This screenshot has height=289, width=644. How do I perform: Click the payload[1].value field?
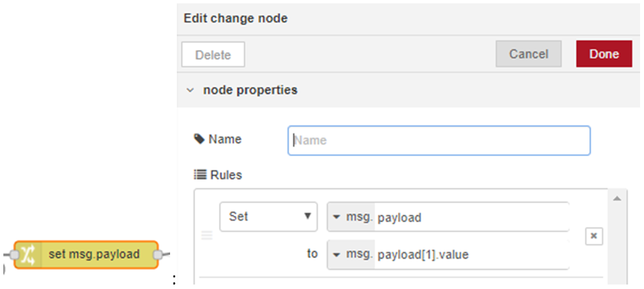(472, 255)
